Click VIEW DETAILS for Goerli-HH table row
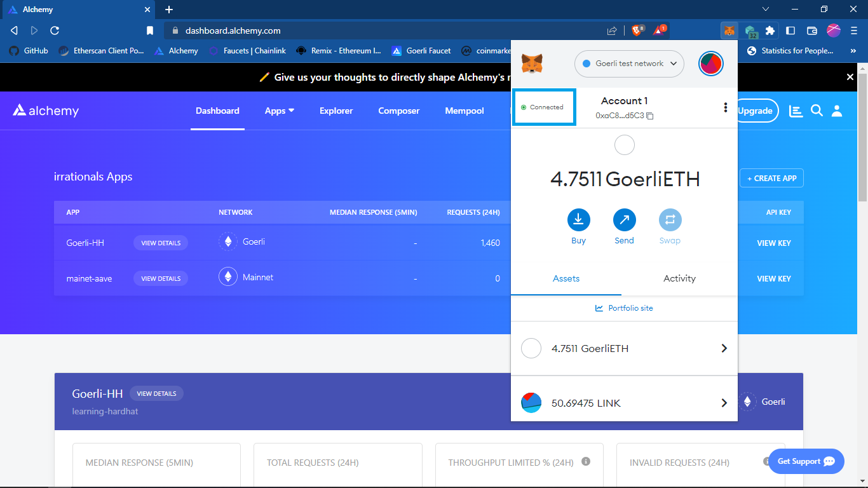 [161, 243]
